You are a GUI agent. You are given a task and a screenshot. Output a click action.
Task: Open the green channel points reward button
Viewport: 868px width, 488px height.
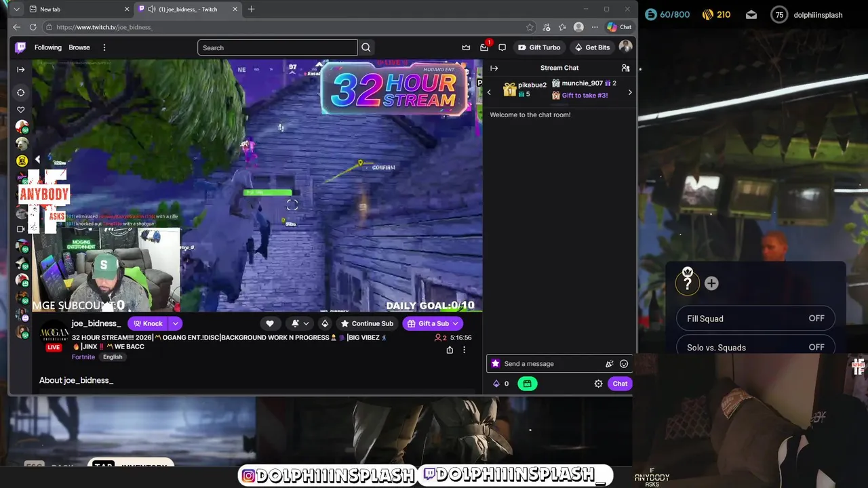tap(527, 384)
